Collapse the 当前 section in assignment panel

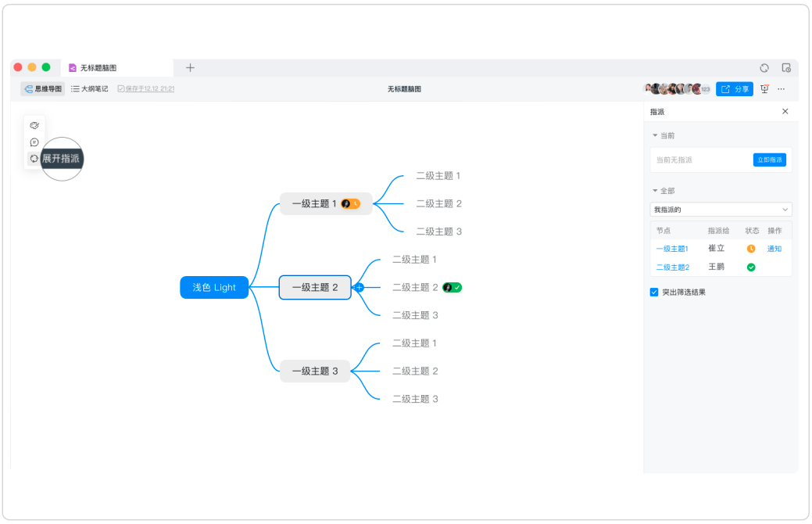pos(655,135)
